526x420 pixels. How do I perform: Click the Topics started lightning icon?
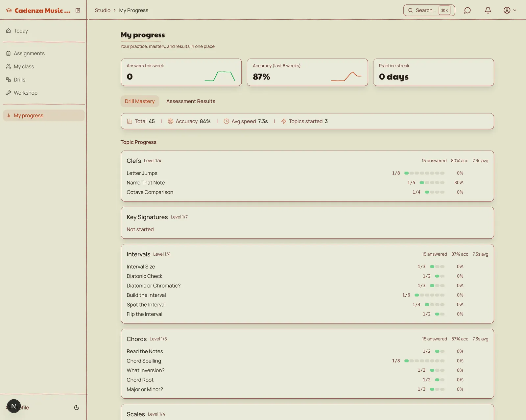click(x=284, y=121)
